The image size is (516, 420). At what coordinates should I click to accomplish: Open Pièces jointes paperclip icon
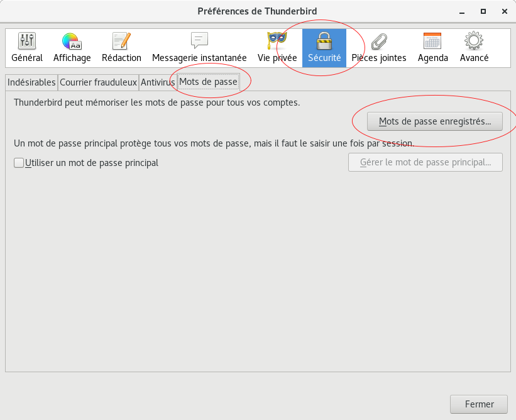pyautogui.click(x=379, y=41)
